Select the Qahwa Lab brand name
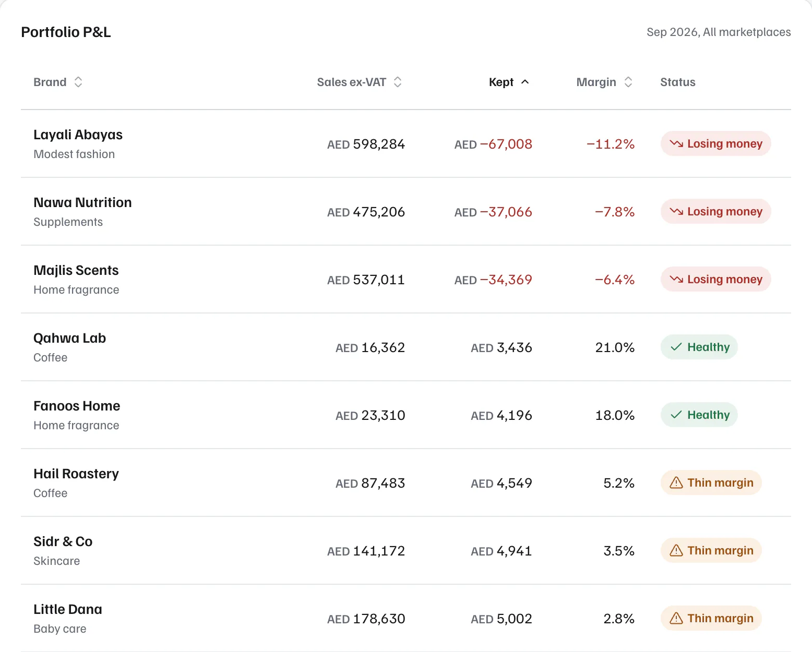 point(70,338)
